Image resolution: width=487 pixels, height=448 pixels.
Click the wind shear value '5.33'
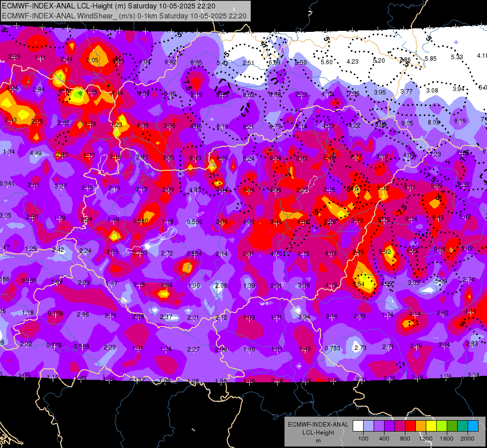pyautogui.click(x=457, y=57)
